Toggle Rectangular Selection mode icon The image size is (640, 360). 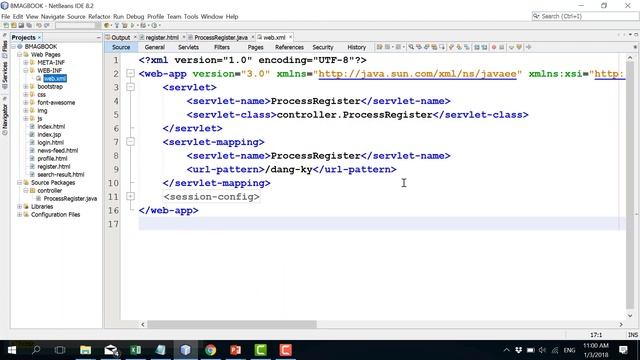[442, 47]
